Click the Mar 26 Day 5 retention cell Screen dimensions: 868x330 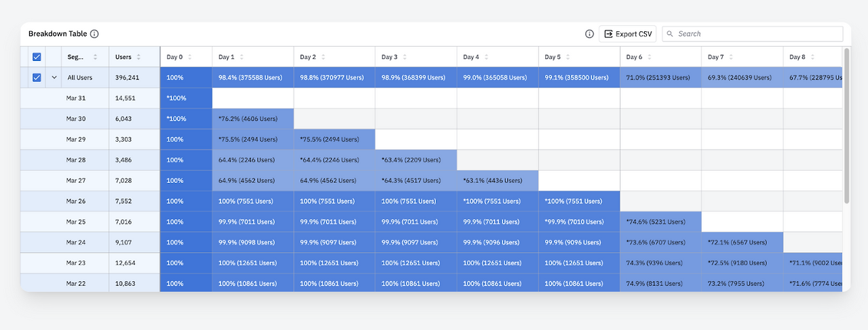(x=579, y=201)
